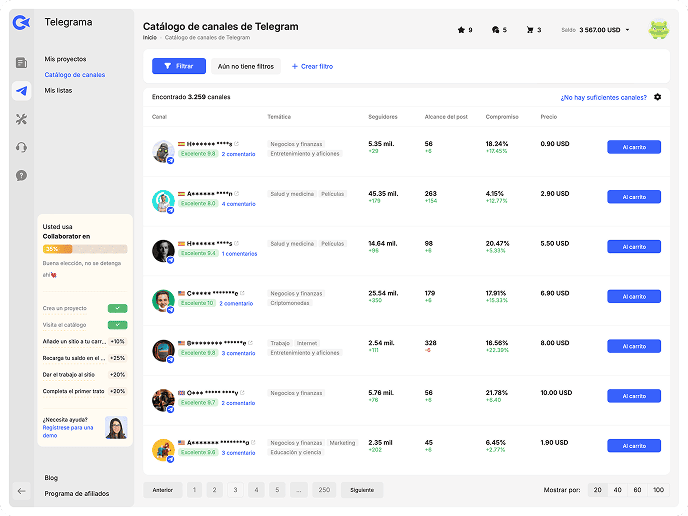
Task: Open Mis listas menu item
Action: click(58, 90)
